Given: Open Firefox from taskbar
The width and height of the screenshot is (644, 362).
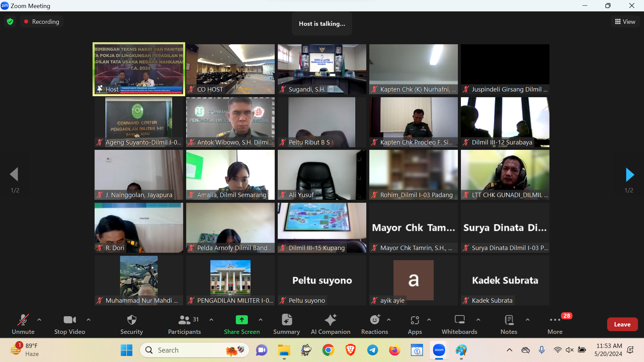Looking at the screenshot, I should coord(395,350).
